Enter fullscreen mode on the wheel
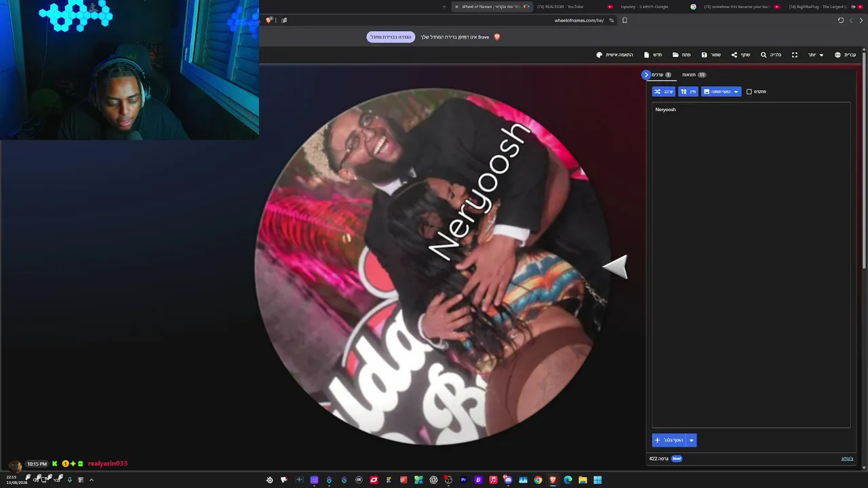Screen dimensions: 868x488 tap(795, 55)
